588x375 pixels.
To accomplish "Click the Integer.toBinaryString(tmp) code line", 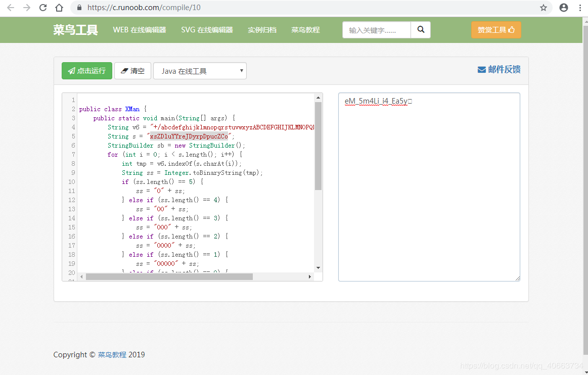I will click(192, 173).
